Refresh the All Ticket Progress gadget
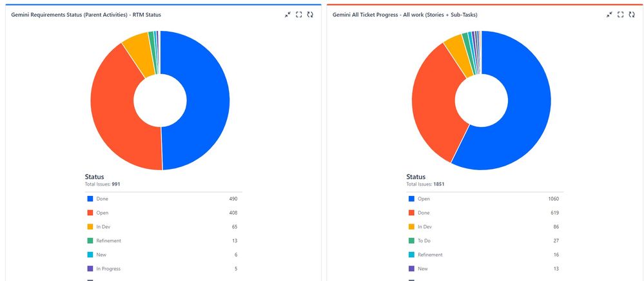The height and width of the screenshot is (281, 644). (x=632, y=15)
